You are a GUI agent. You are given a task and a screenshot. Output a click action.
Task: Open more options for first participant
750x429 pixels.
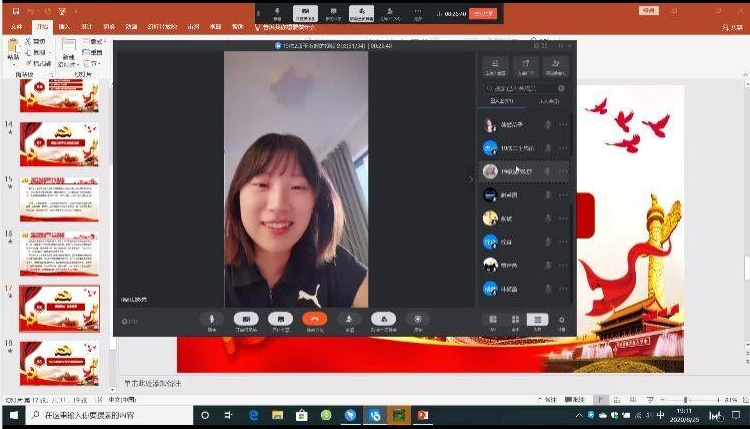point(564,125)
